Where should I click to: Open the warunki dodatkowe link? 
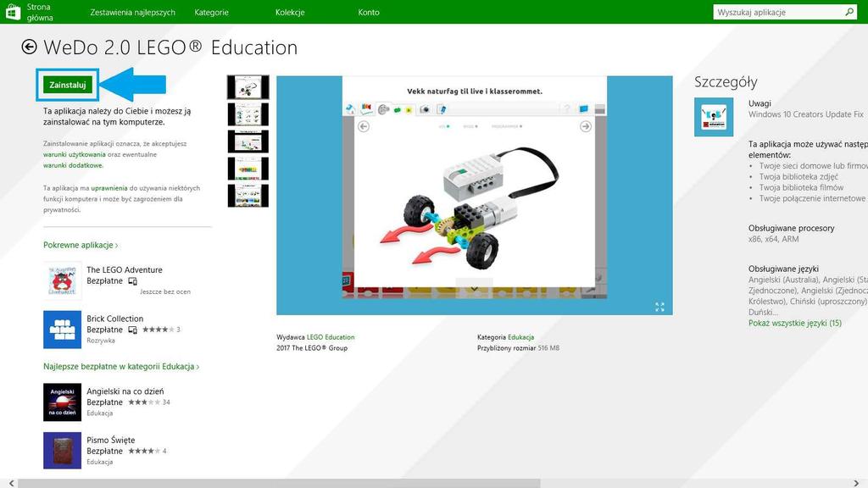73,165
